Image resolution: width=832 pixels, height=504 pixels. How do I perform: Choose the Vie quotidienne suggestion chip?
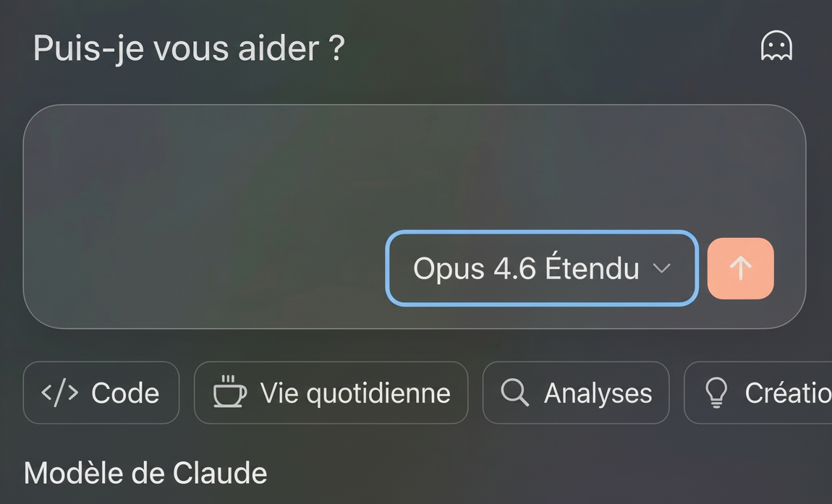click(x=331, y=393)
